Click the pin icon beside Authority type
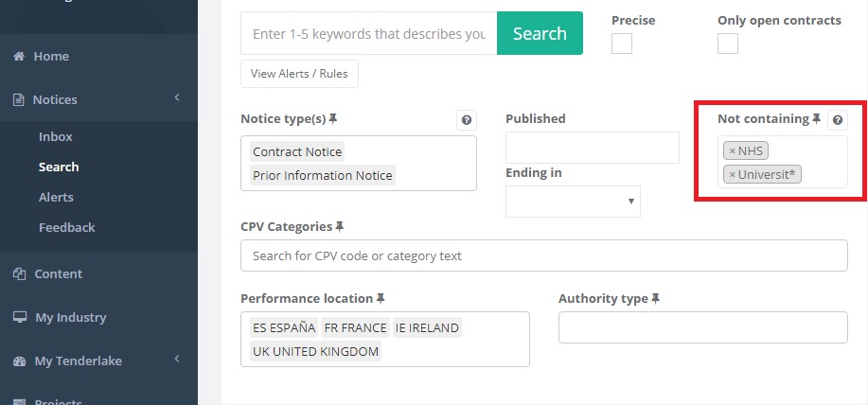Screen dimensions: 868x405 pos(653,298)
